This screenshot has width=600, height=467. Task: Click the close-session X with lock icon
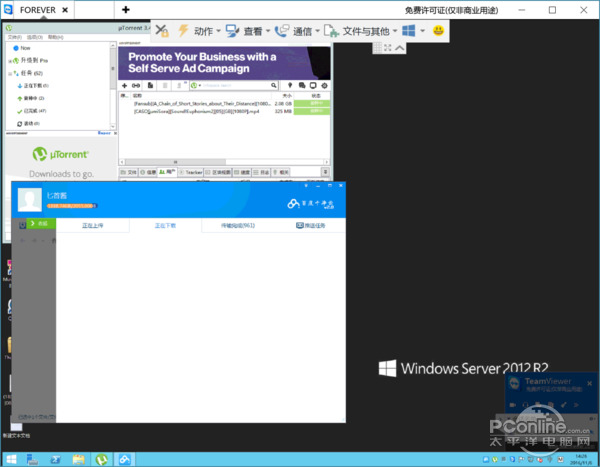(162, 31)
